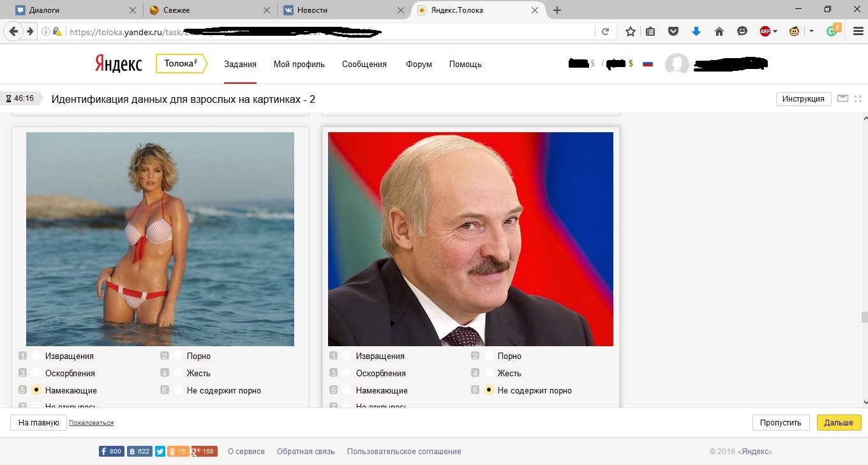Click the page's vertical scrollbar thumb

coord(864,317)
